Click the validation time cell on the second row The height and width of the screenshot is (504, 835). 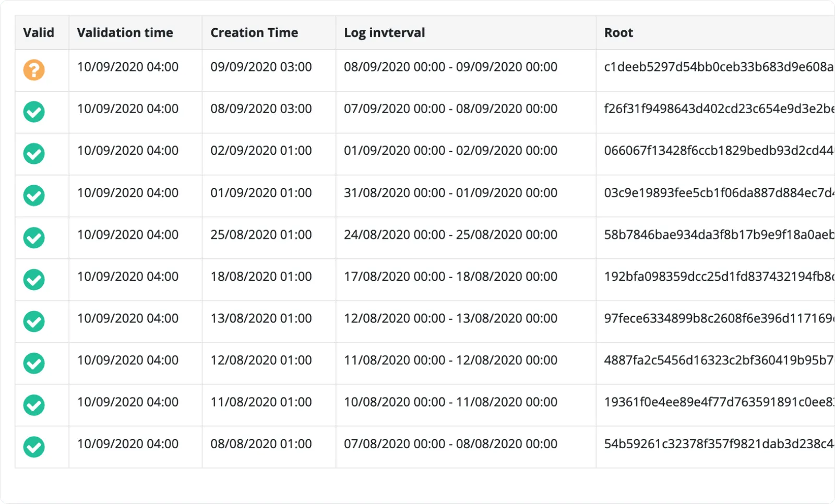127,109
